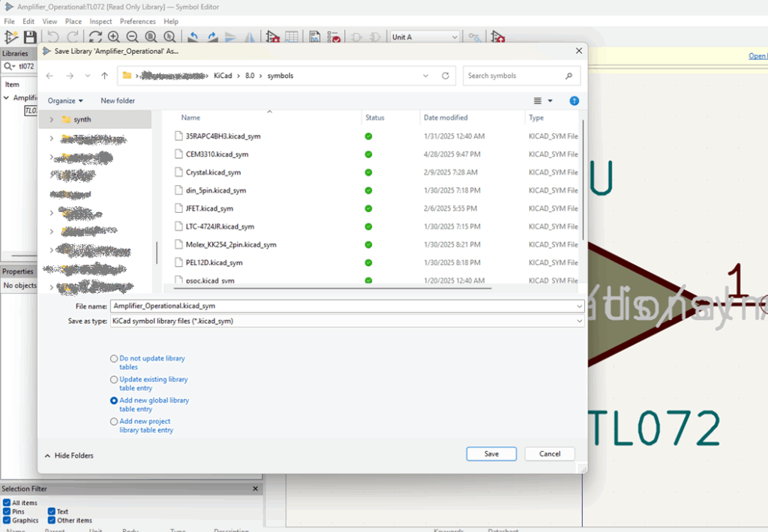Click Hide Folders

pyautogui.click(x=69, y=456)
